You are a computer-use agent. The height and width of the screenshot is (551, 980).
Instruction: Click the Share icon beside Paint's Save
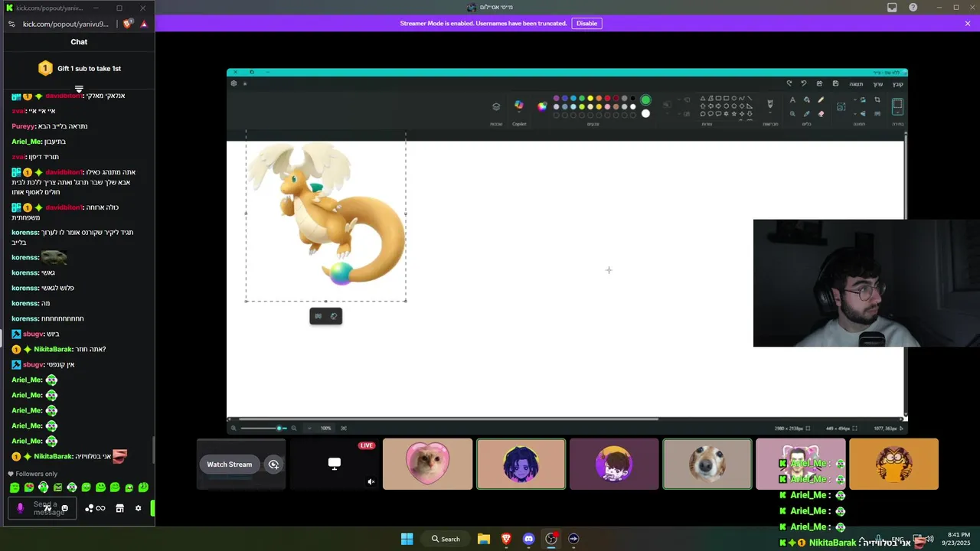[x=819, y=83]
